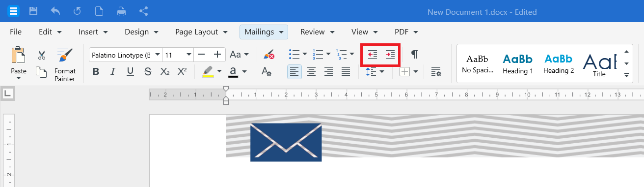
Task: Expand the numbered list style dropdown
Action: [328, 54]
